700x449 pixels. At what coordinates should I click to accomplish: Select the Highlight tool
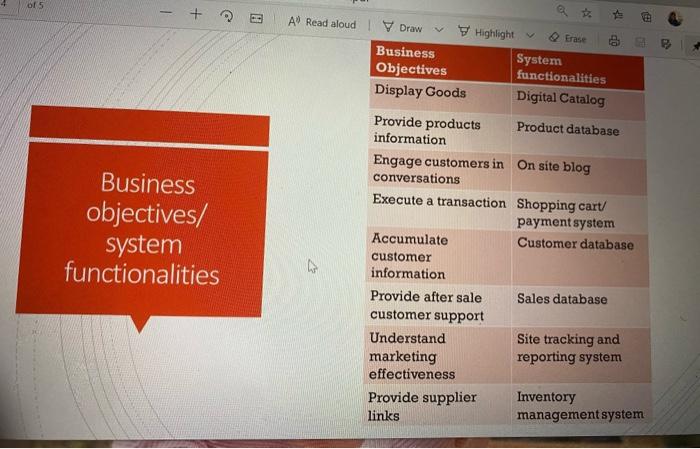click(486, 33)
